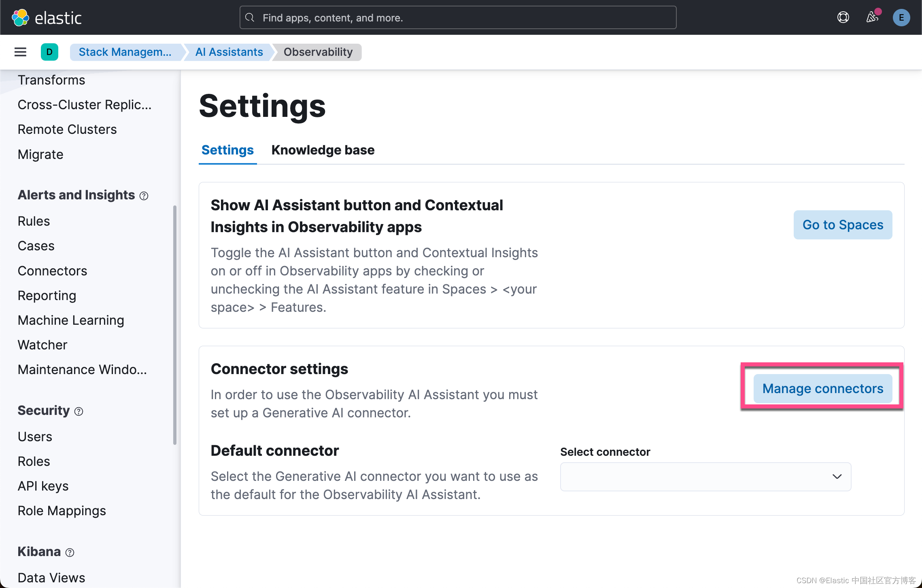Open the what's new announcements icon
The height and width of the screenshot is (588, 922).
[872, 17]
